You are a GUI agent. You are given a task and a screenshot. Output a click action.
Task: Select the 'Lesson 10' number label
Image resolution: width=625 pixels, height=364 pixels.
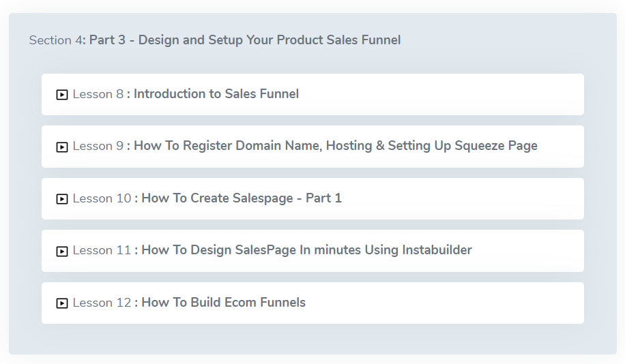pyautogui.click(x=102, y=198)
